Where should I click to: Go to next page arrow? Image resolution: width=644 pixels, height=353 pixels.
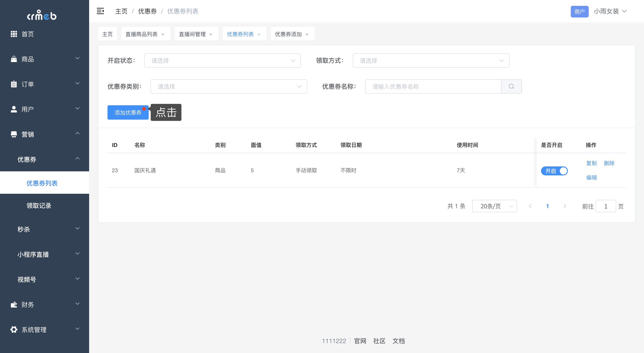(x=565, y=206)
